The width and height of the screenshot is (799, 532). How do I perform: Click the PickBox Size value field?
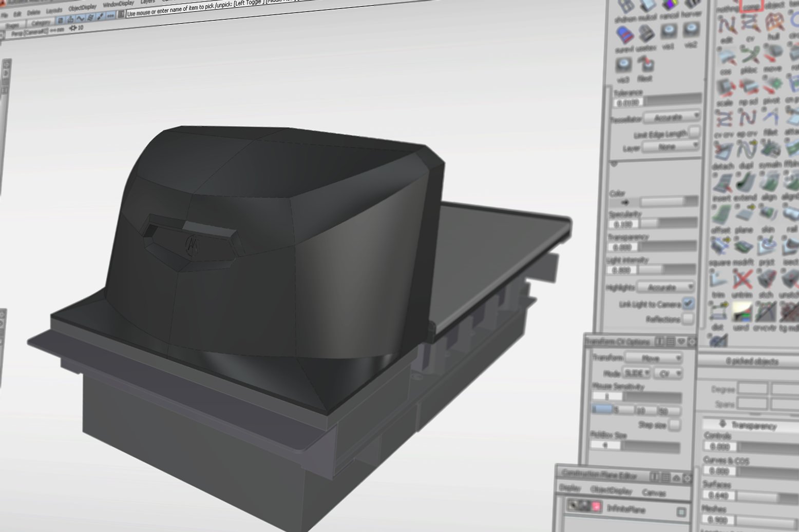pyautogui.click(x=605, y=445)
